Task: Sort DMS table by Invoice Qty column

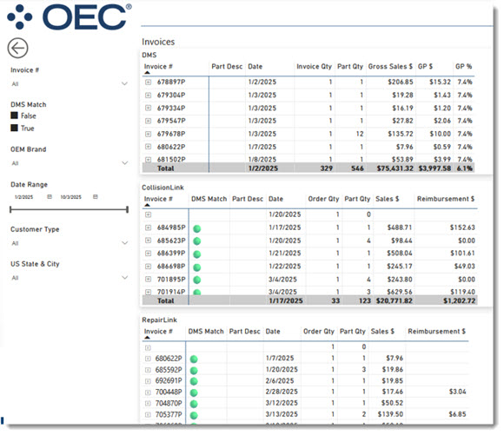Action: (x=314, y=67)
